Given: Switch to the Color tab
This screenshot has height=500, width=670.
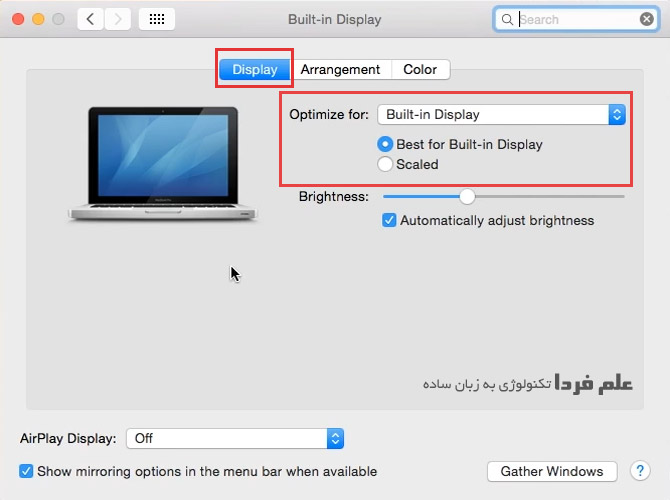Looking at the screenshot, I should (420, 69).
